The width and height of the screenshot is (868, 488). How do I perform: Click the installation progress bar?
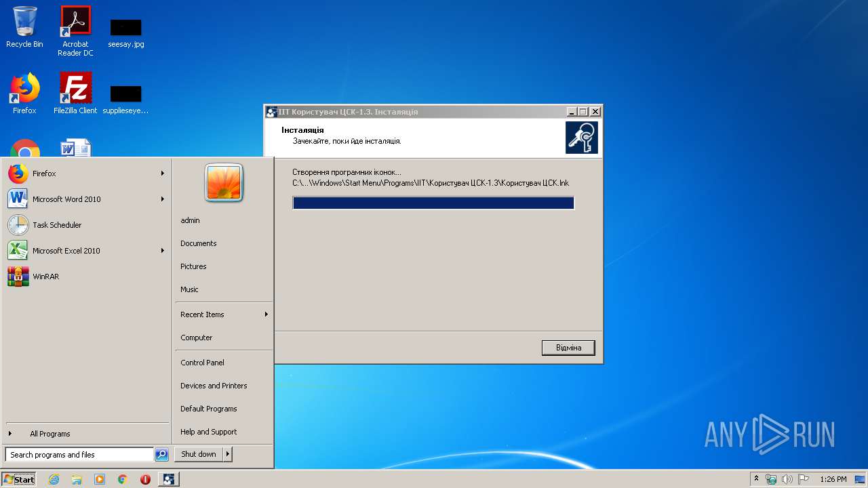433,203
